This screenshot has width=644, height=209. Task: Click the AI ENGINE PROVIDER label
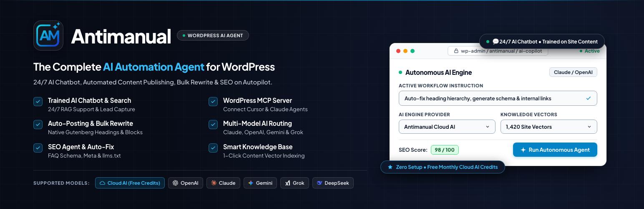424,115
